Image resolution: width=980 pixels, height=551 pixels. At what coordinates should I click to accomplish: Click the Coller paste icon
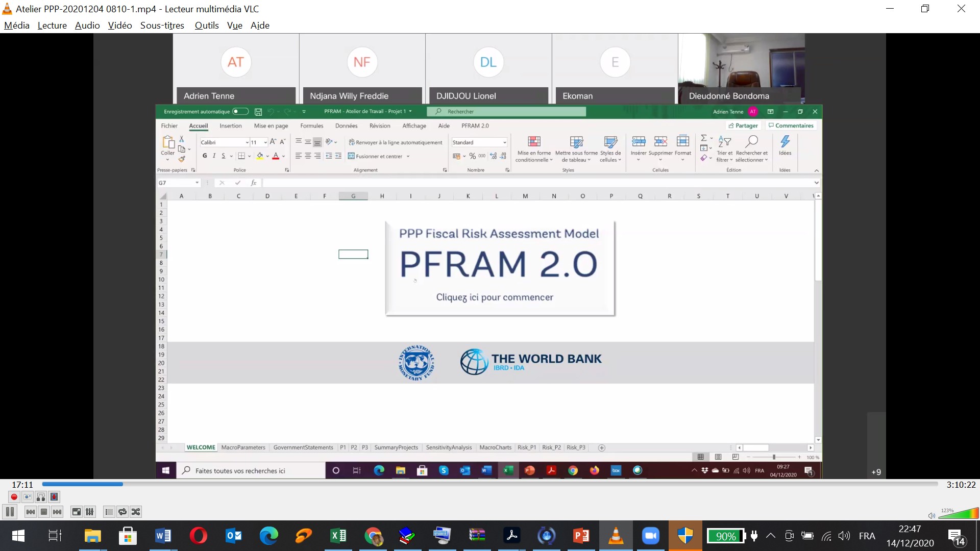168,142
